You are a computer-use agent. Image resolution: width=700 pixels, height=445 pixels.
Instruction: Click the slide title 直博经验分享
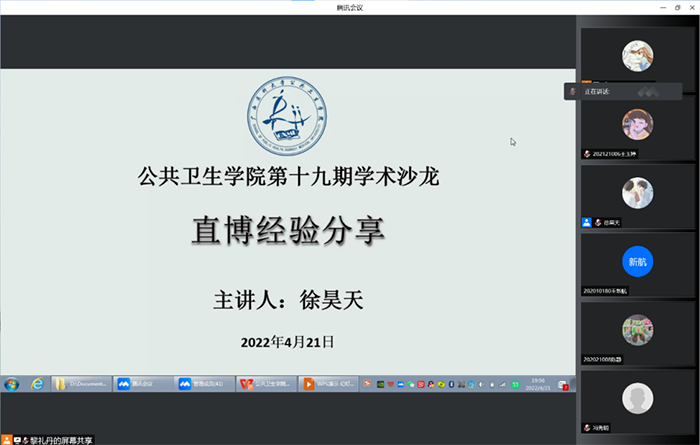(x=288, y=232)
